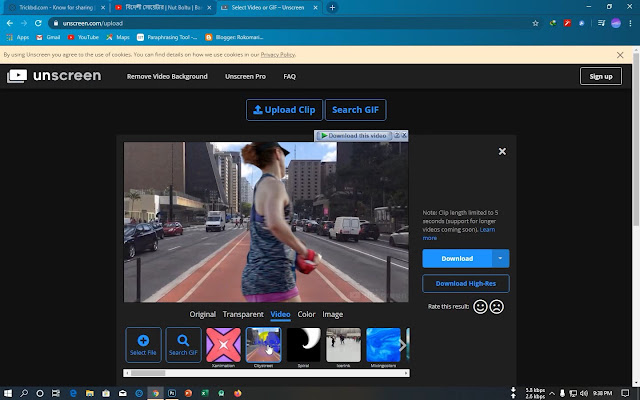This screenshot has width=640, height=400.
Task: Select the Video background tab
Action: click(280, 314)
